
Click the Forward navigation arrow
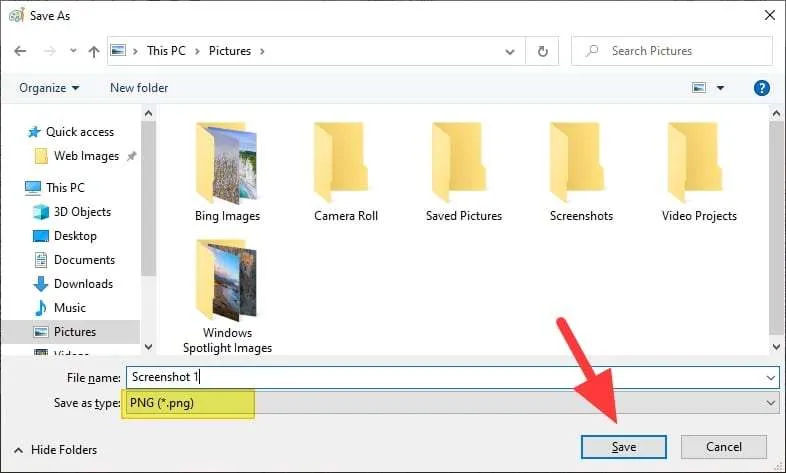pos(50,51)
